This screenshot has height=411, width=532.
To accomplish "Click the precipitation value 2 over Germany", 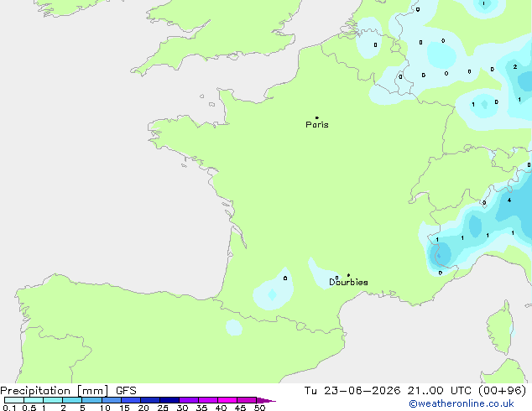I will click(x=515, y=67).
